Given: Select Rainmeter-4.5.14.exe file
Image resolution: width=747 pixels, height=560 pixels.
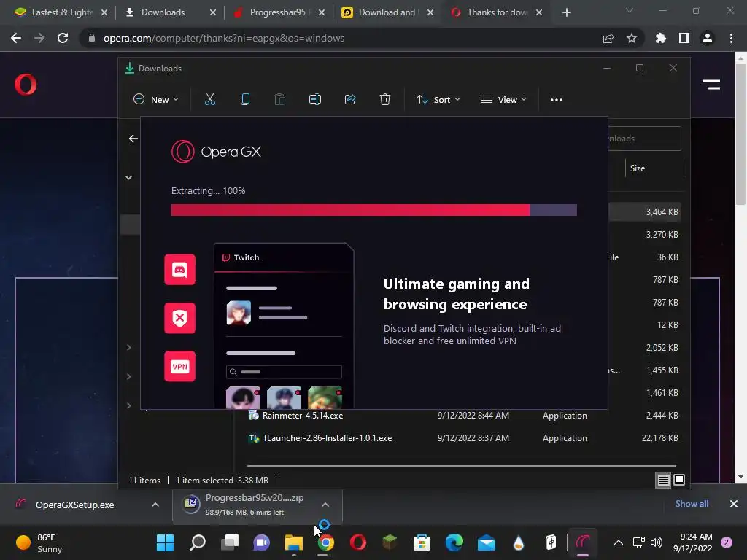Looking at the screenshot, I should pos(303,415).
